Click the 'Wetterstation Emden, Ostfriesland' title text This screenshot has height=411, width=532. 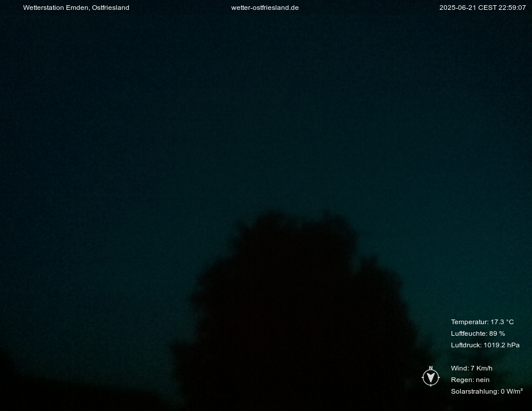pyautogui.click(x=76, y=8)
